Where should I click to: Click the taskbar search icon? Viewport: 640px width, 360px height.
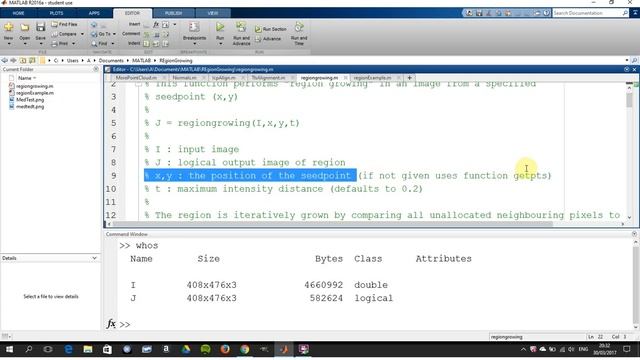[x=29, y=349]
